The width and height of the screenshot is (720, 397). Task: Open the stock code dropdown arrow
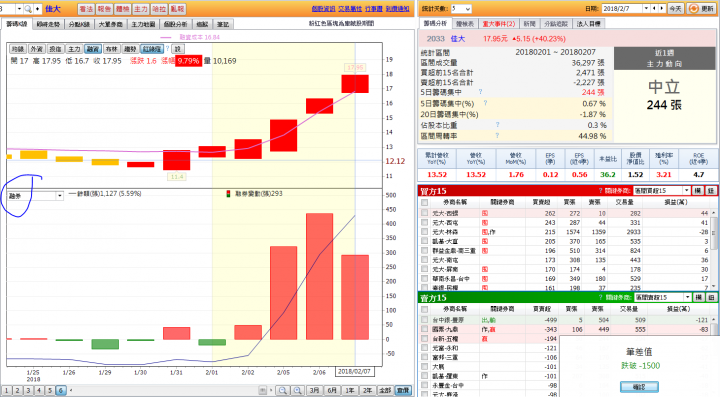[x=19, y=9]
